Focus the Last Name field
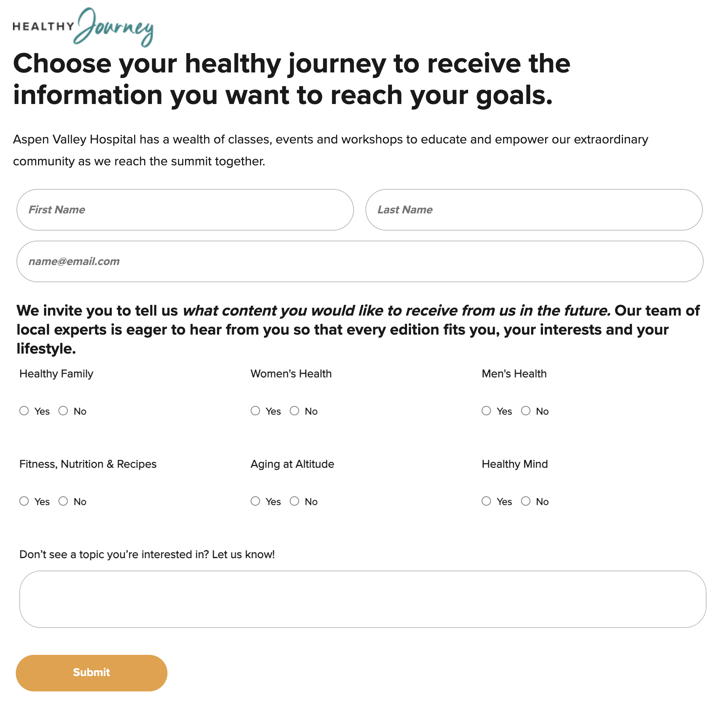Screen dimensions: 728x728 [x=534, y=210]
